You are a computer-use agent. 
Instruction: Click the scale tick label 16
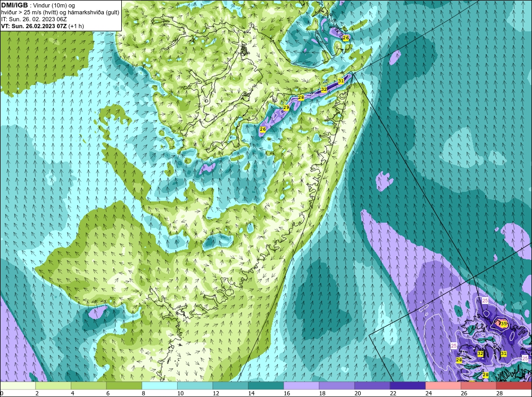point(287,393)
